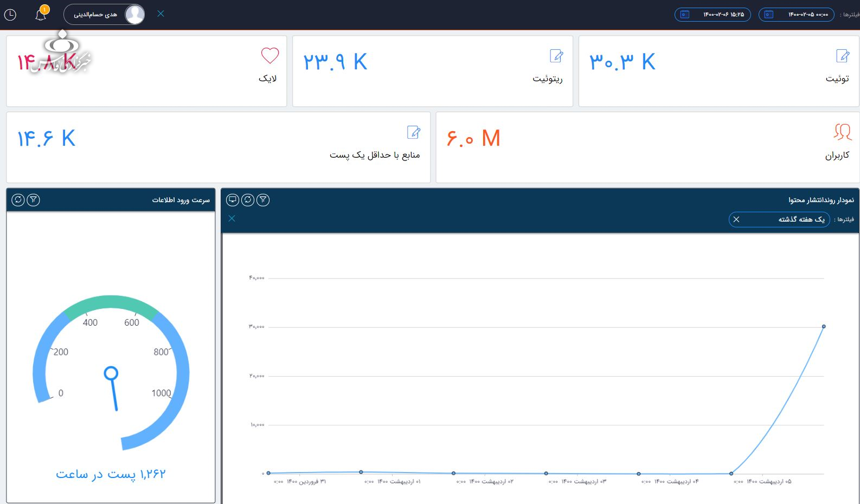860x504 pixels.
Task: Click the clock history icon
Action: (x=10, y=15)
